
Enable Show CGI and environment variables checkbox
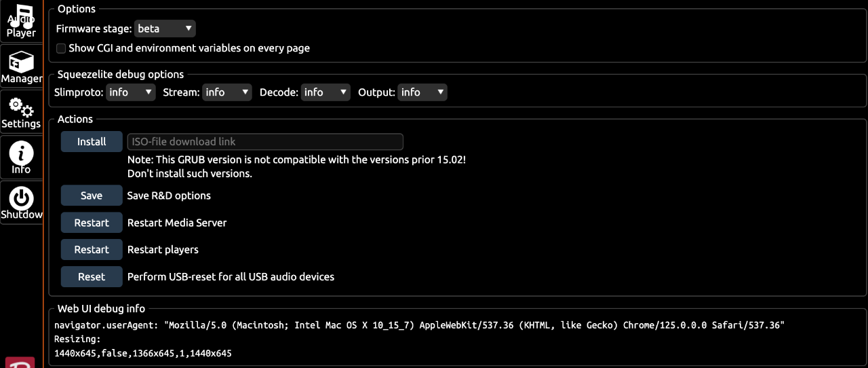click(61, 48)
